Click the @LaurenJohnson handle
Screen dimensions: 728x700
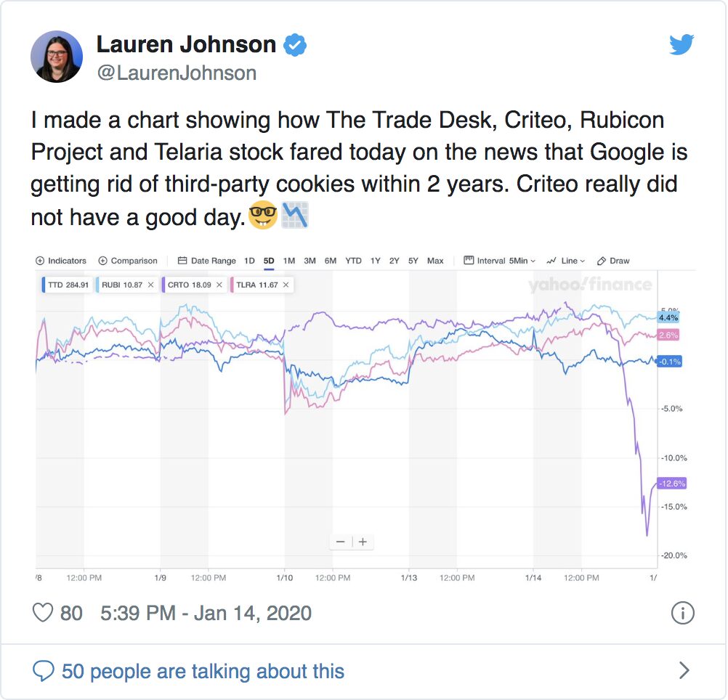click(177, 73)
